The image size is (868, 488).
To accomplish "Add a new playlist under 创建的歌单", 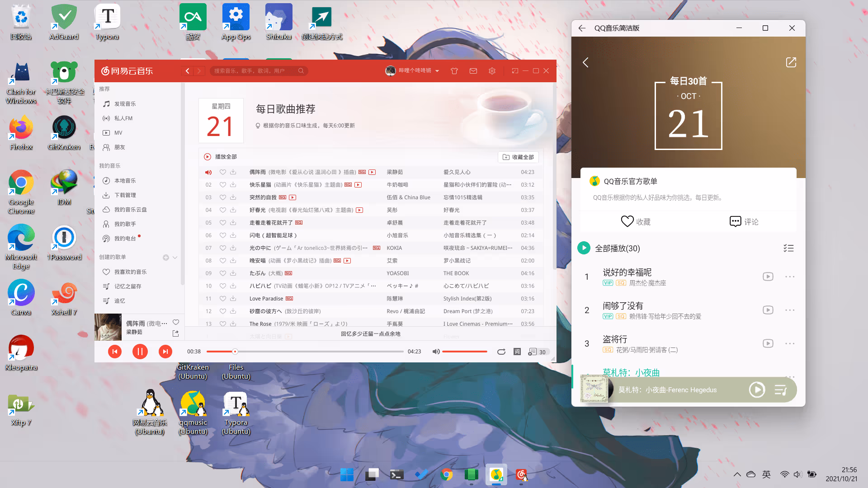I will 166,258.
